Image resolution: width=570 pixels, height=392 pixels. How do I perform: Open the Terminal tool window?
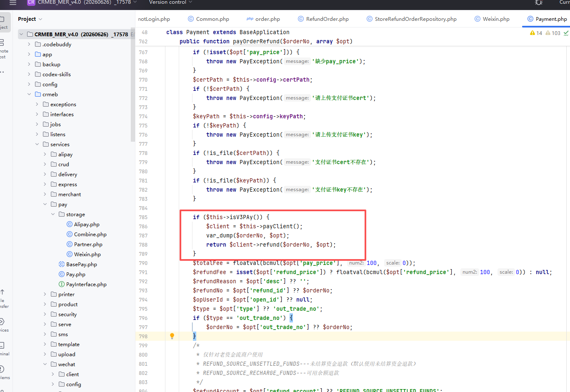(x=2, y=345)
